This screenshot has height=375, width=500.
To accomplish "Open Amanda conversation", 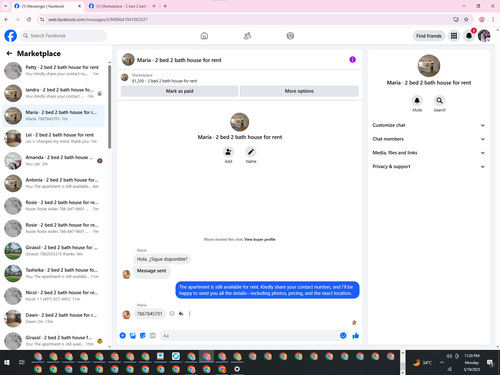I will coord(53,161).
